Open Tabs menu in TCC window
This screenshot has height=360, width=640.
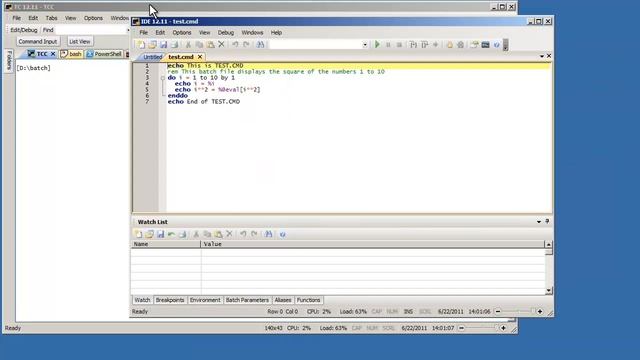[x=51, y=18]
